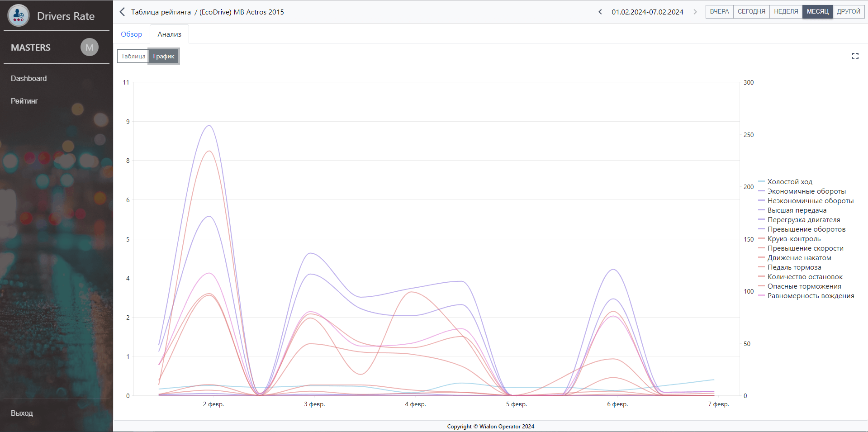The image size is (868, 432).
Task: Open Рейтинг in the sidebar
Action: click(24, 101)
